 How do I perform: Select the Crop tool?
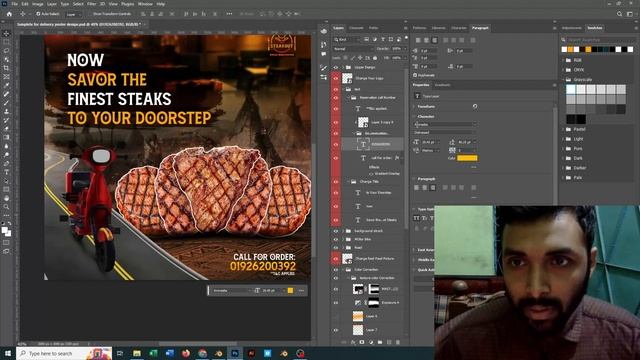tap(6, 68)
